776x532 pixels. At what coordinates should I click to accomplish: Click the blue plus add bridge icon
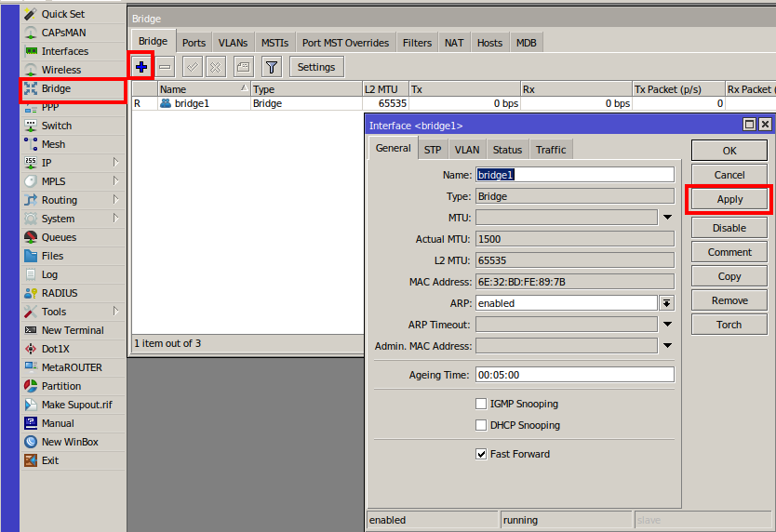[x=141, y=67]
